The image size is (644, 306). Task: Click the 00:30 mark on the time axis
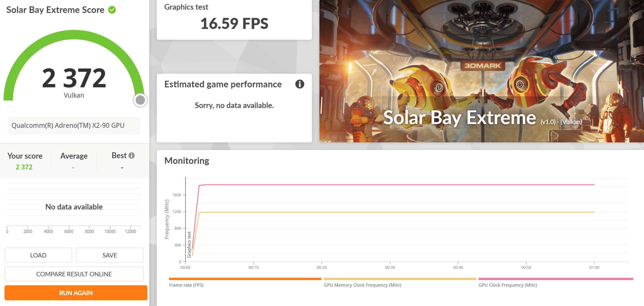coord(390,267)
